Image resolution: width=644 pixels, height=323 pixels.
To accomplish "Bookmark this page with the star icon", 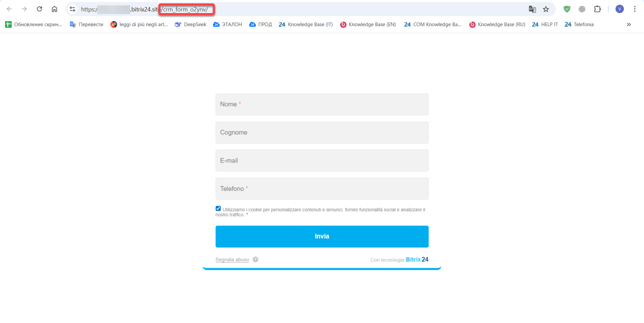I will [546, 9].
